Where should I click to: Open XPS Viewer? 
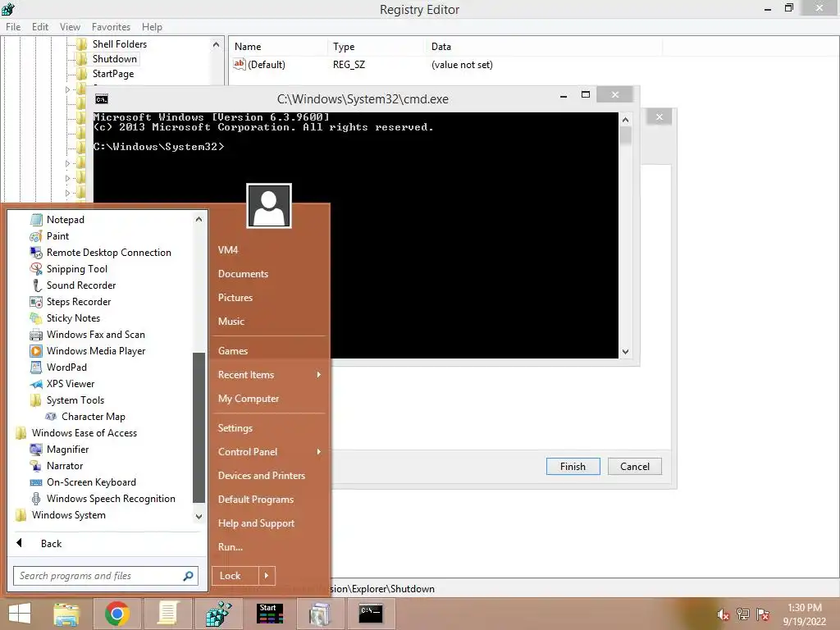(71, 384)
